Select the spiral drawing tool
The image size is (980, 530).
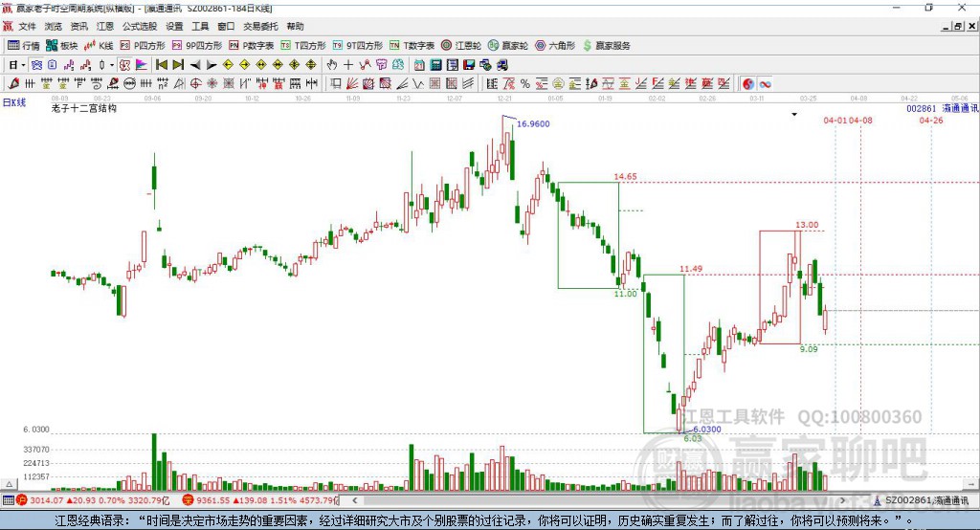tap(97, 84)
